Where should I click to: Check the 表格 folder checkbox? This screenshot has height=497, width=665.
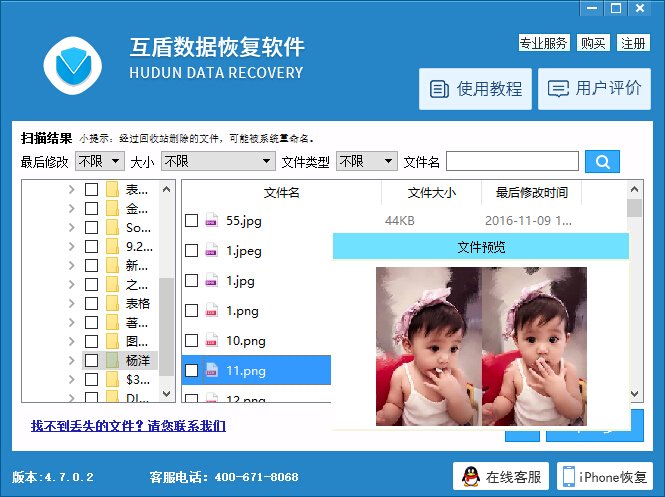point(91,303)
